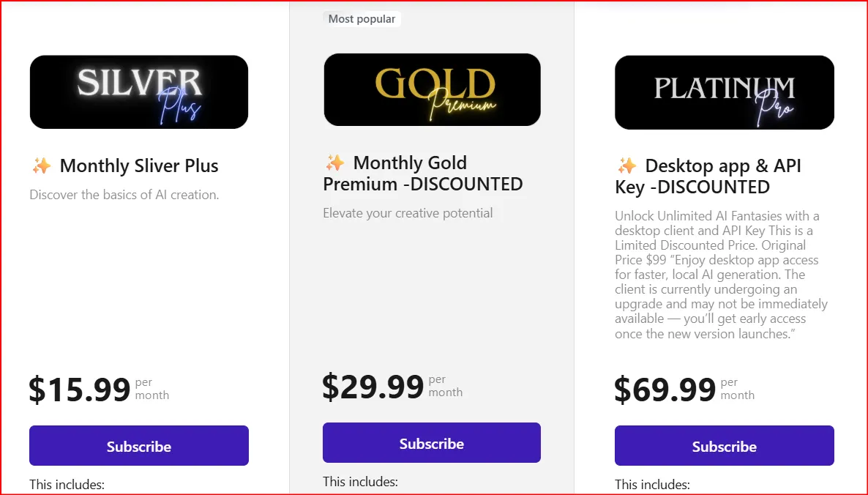Click the $15.99 per month price
This screenshot has height=495, width=868.
(x=81, y=389)
